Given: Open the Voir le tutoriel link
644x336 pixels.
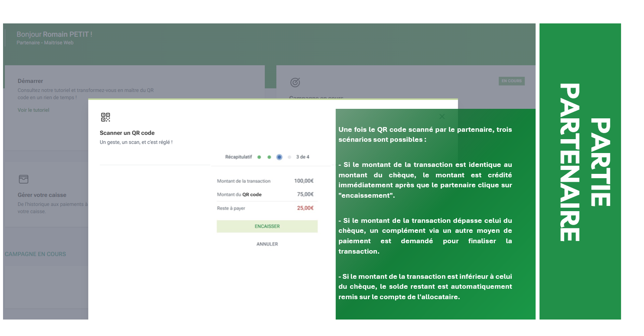Looking at the screenshot, I should pyautogui.click(x=33, y=110).
